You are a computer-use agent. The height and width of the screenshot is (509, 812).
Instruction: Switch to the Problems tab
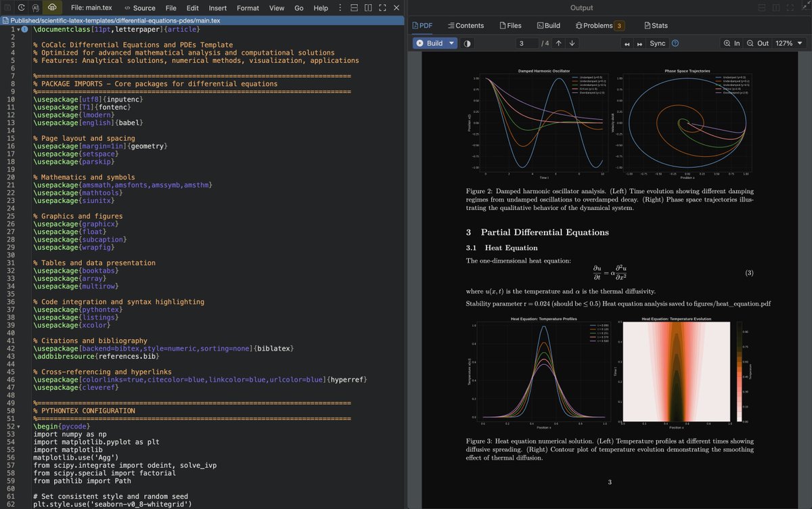598,25
